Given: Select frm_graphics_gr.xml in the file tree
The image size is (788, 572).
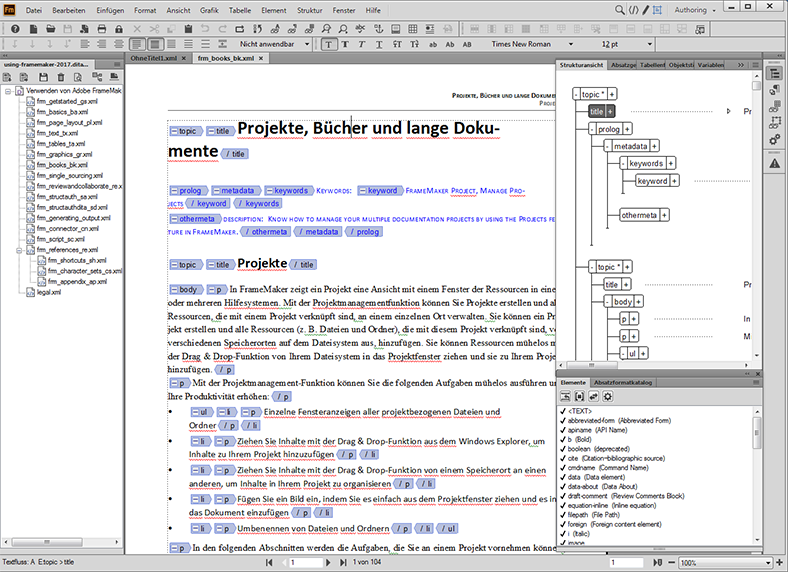Looking at the screenshot, I should pos(64,155).
